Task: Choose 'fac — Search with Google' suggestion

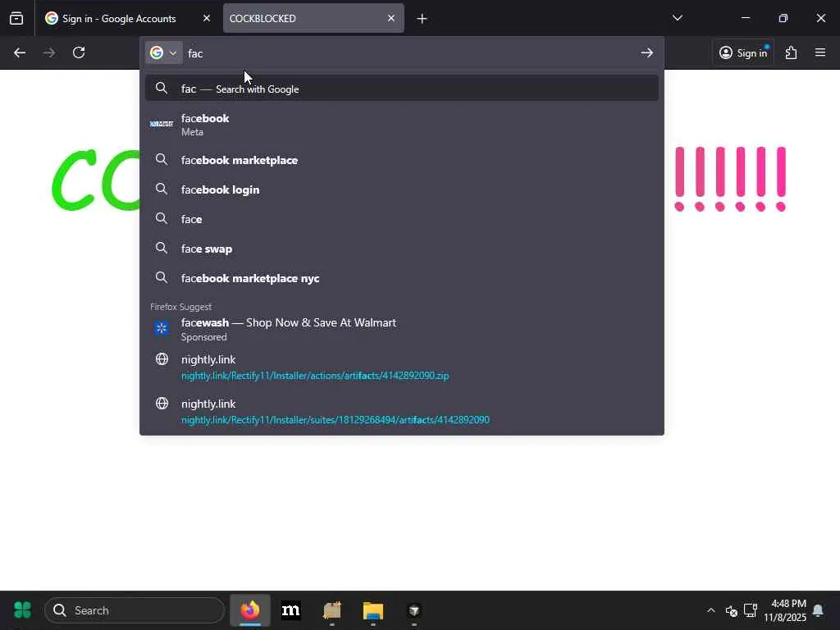Action: pyautogui.click(x=402, y=89)
